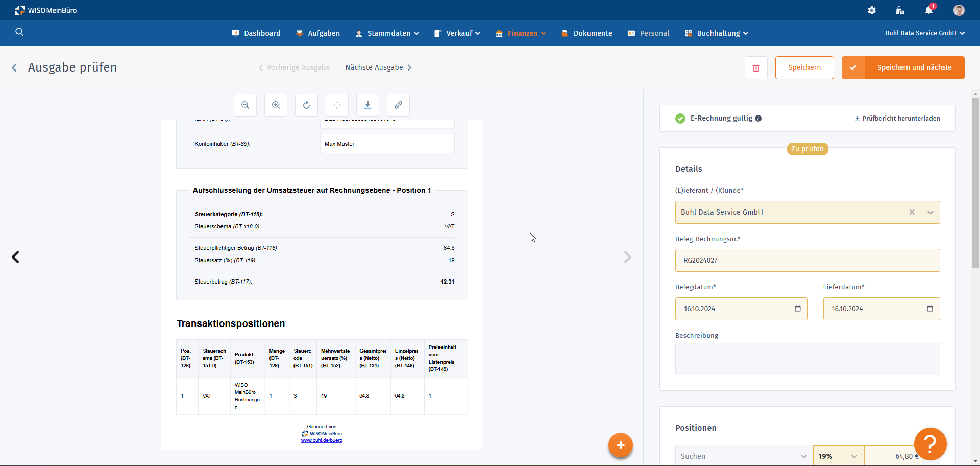980x466 pixels.
Task: Click the Belegdatum date field
Action: [741, 309]
